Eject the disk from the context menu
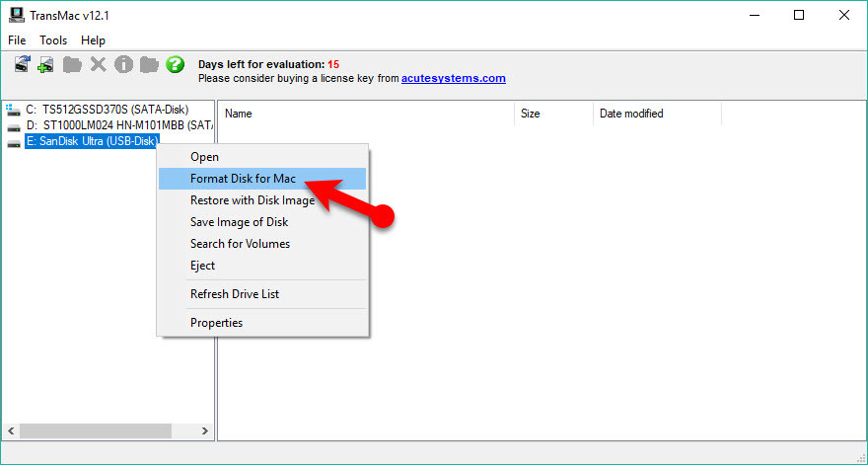This screenshot has height=465, width=868. pyautogui.click(x=262, y=265)
